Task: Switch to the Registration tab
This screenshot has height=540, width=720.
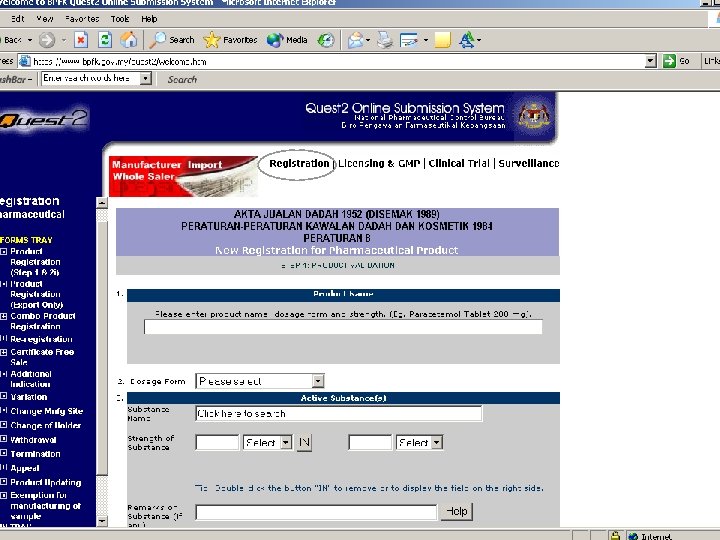Action: [299, 163]
